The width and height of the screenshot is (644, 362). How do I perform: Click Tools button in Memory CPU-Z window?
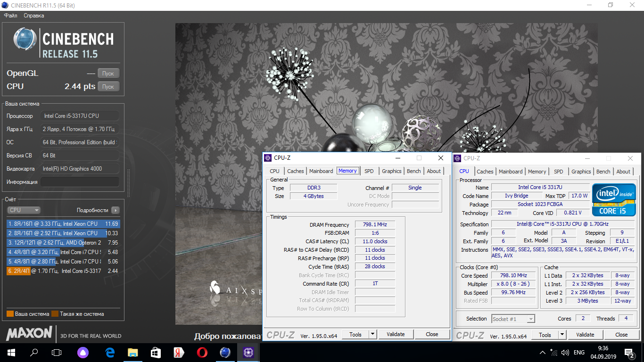pos(355,335)
